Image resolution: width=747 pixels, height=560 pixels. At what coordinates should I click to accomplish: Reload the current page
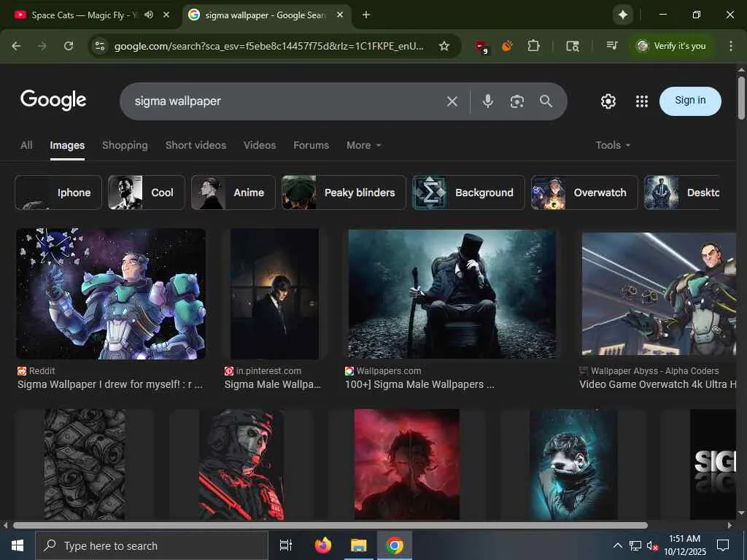click(x=69, y=46)
